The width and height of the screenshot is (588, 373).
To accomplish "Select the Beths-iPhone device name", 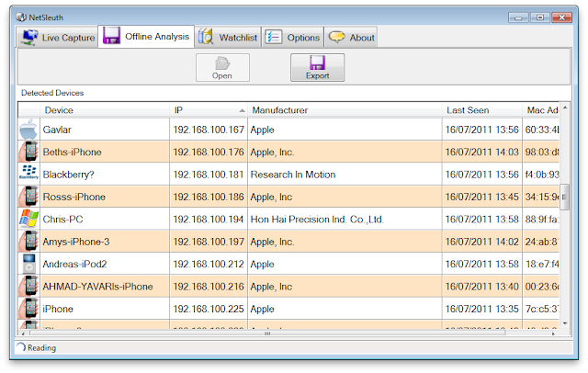I will click(x=72, y=152).
